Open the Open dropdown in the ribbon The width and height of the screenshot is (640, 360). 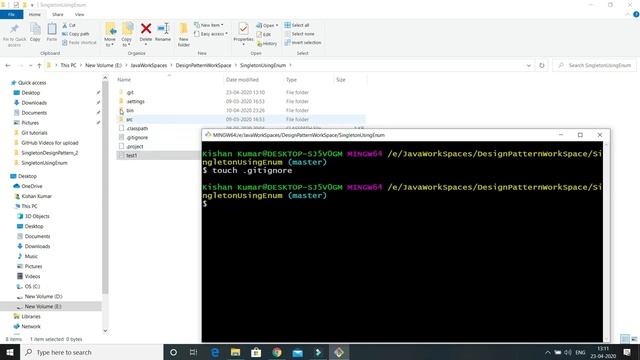(x=267, y=25)
